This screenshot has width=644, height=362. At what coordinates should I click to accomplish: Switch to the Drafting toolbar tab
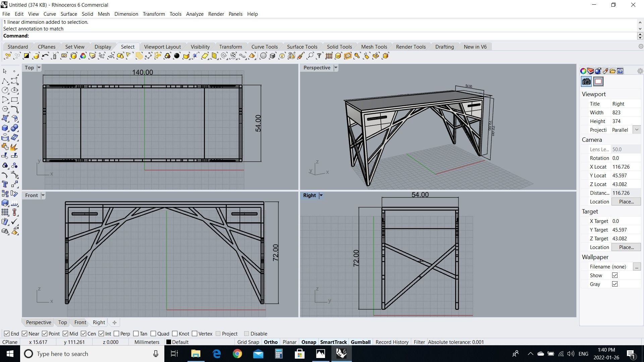click(444, 47)
